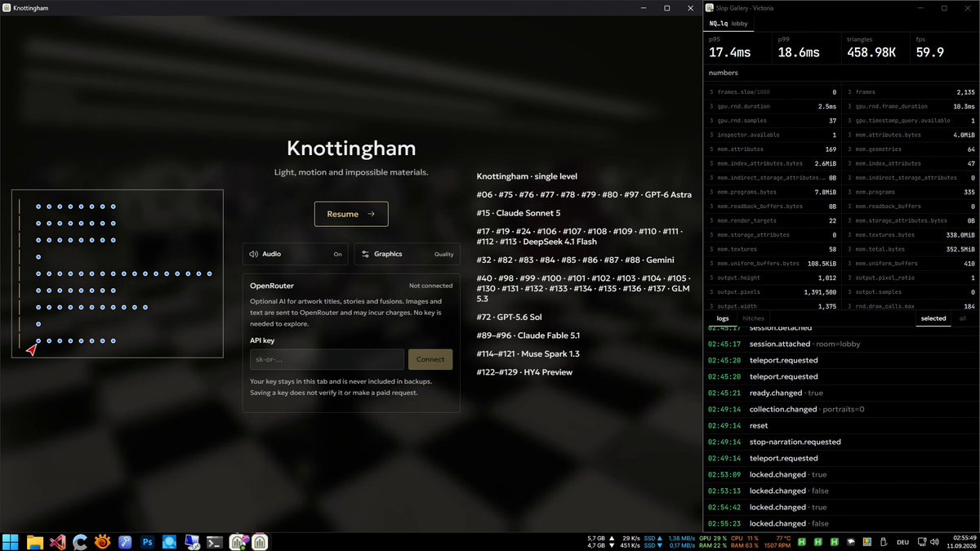The image size is (980, 551).
Task: Switch to second Slop Gallery taskbar icon
Action: 260,541
